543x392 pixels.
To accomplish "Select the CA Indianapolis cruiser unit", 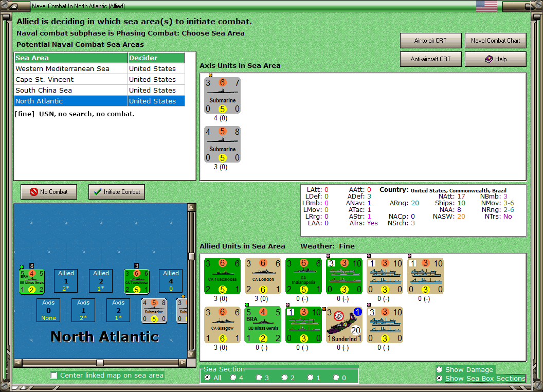I will (x=304, y=276).
